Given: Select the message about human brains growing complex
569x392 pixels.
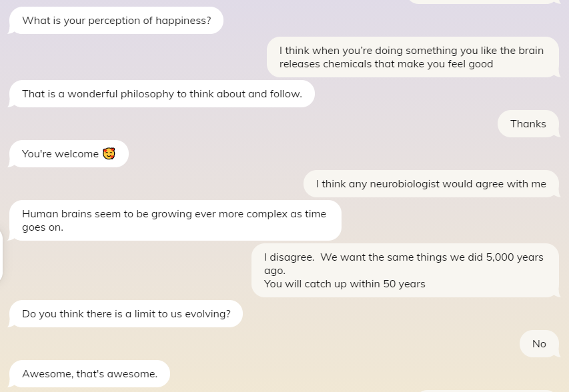Looking at the screenshot, I should [x=173, y=221].
